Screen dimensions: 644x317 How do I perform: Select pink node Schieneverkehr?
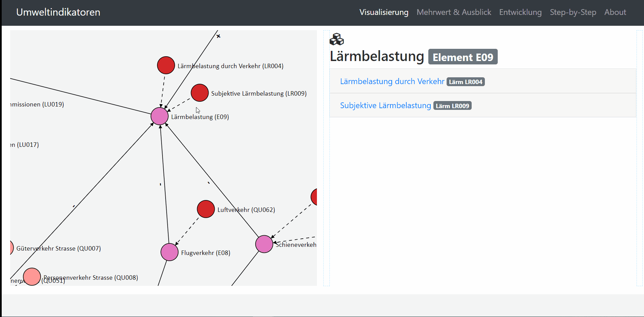[x=264, y=244]
